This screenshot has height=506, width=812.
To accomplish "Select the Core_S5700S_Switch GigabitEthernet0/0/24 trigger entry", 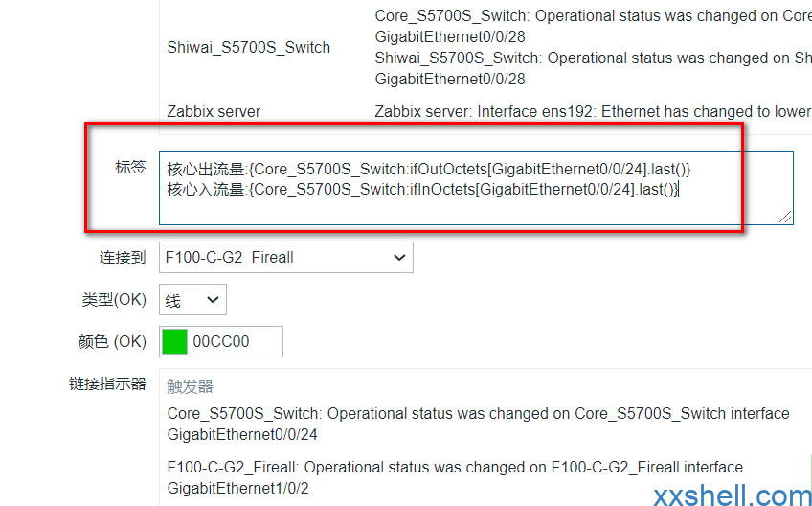I will coord(478,425).
